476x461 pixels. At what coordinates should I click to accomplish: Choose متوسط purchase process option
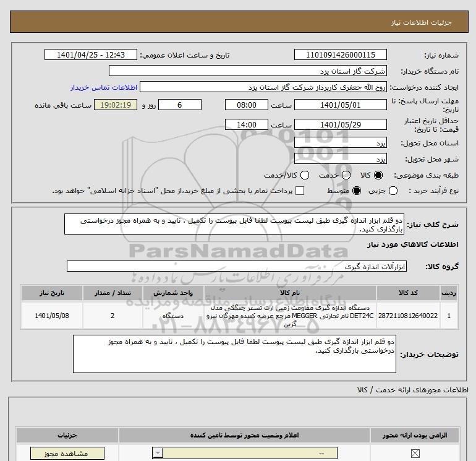tap(357, 191)
